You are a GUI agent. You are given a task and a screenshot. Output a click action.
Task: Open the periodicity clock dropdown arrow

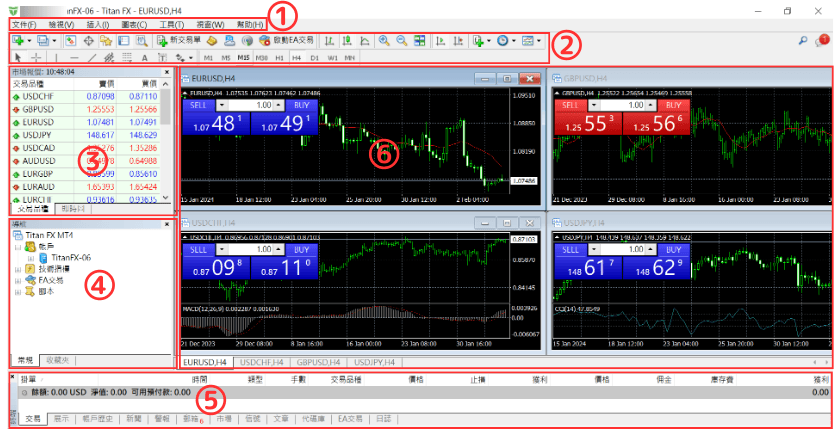pyautogui.click(x=513, y=41)
